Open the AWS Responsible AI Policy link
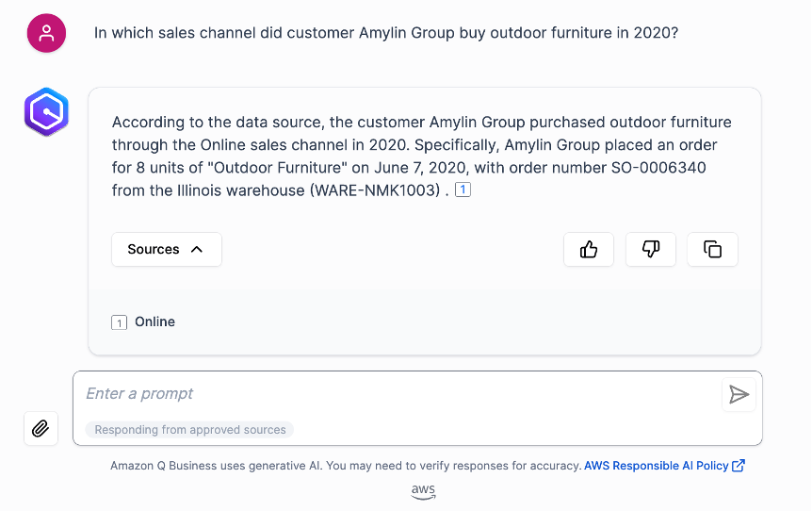The image size is (812, 511). pyautogui.click(x=657, y=466)
